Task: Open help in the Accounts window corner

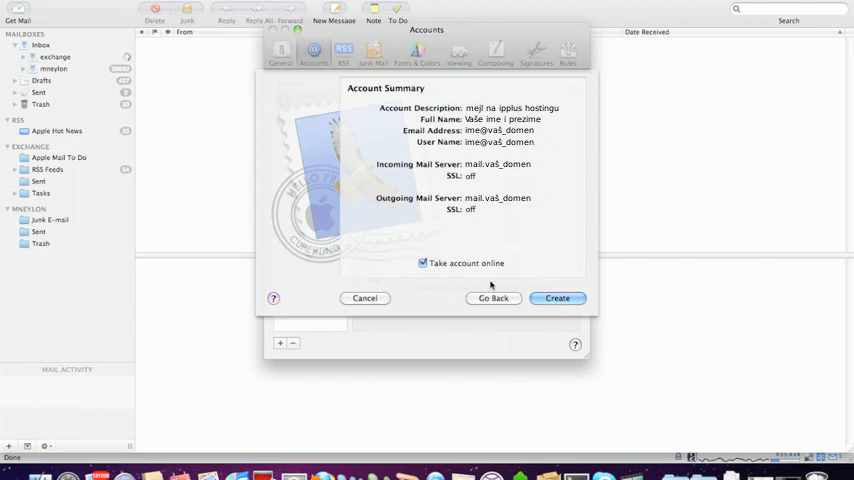Action: [575, 345]
